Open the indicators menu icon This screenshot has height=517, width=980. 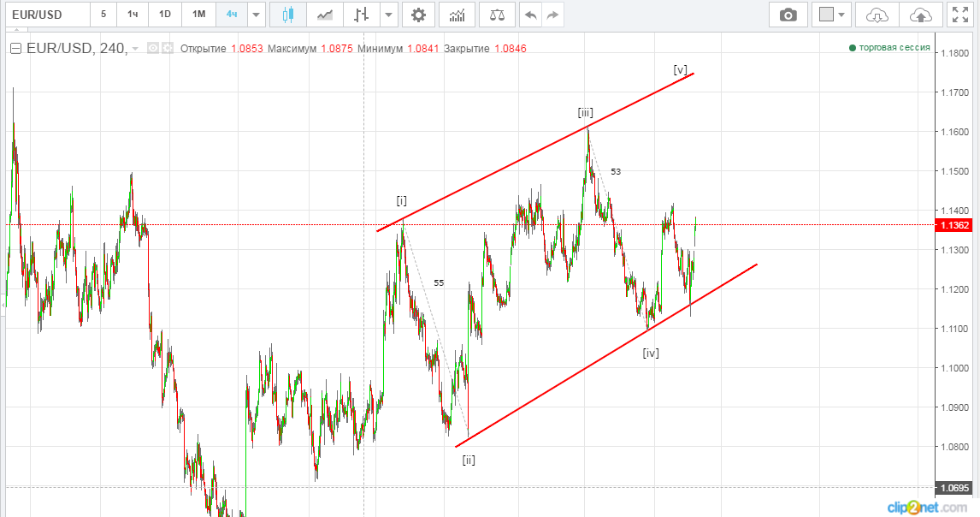(x=457, y=15)
